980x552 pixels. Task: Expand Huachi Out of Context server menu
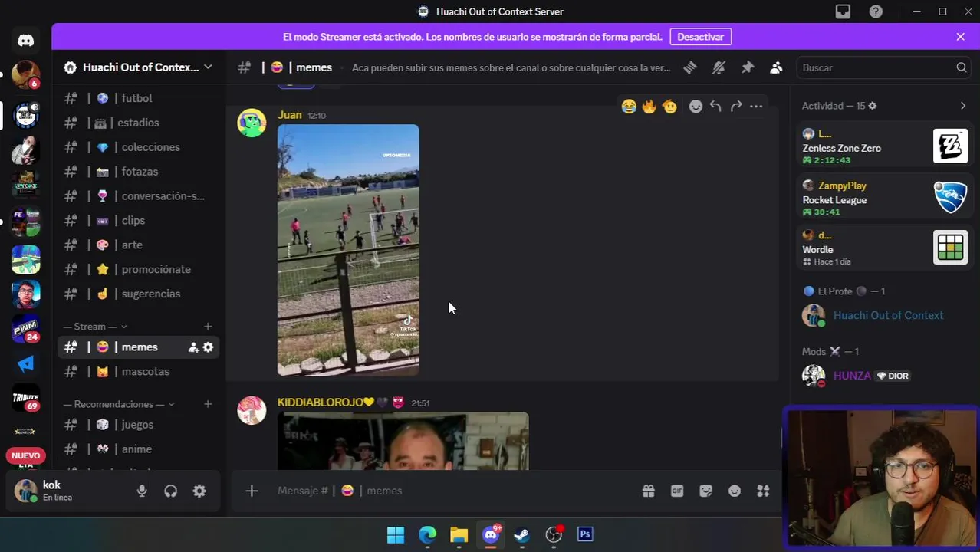click(138, 67)
